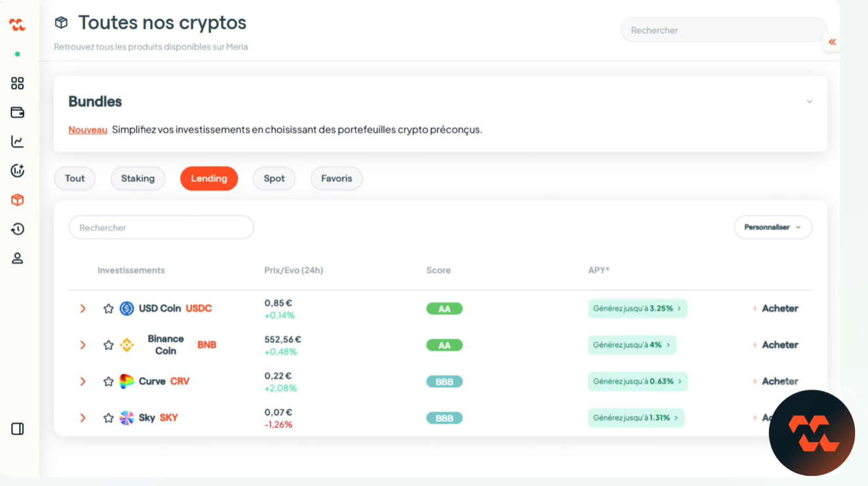
Task: Click the Prix/Evo (24h) column header
Action: click(x=294, y=270)
